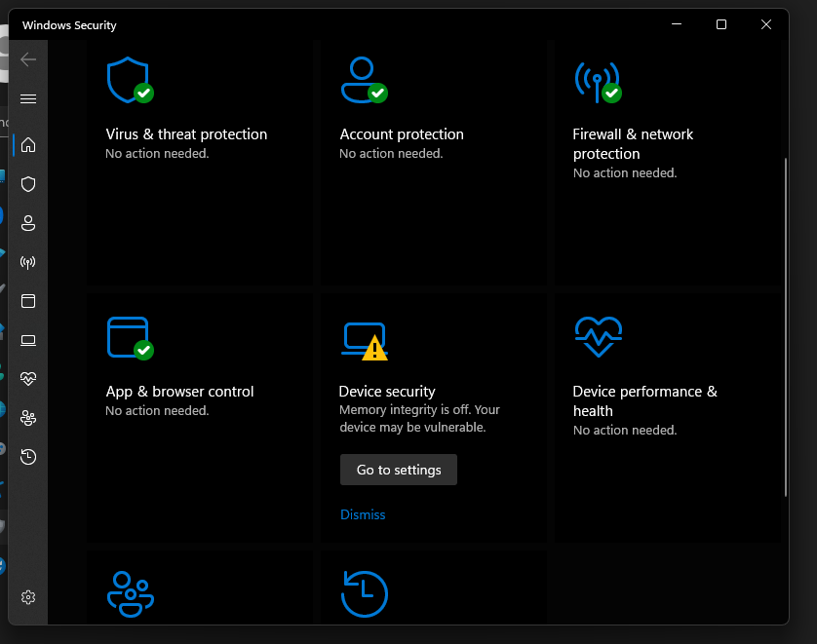Click 'Memory integrity is off' warning text
The image size is (817, 644).
click(x=419, y=419)
